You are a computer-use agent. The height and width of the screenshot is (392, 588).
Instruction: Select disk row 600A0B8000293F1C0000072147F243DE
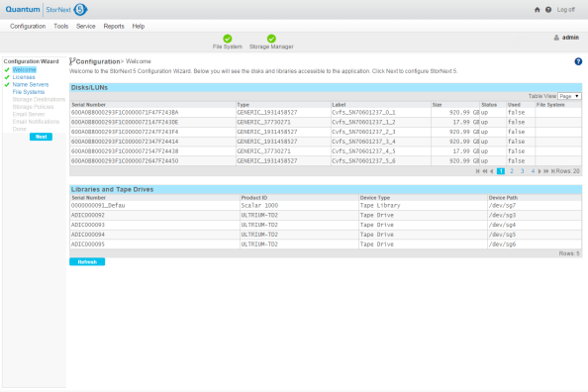[326, 123]
